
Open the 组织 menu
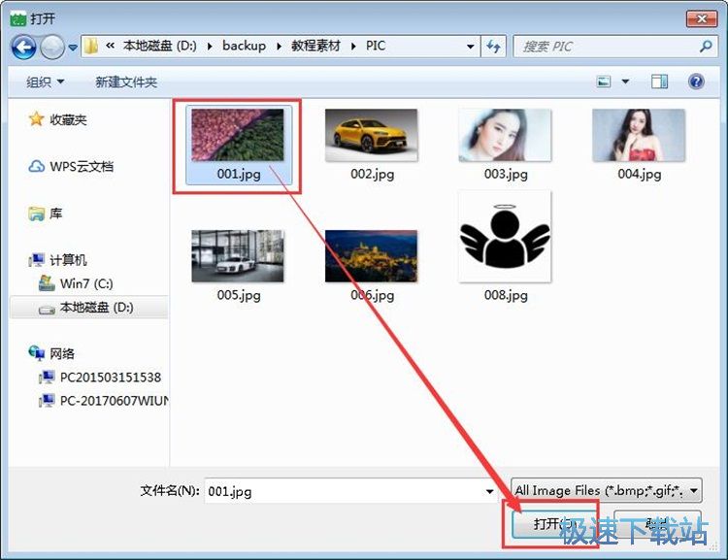click(45, 82)
